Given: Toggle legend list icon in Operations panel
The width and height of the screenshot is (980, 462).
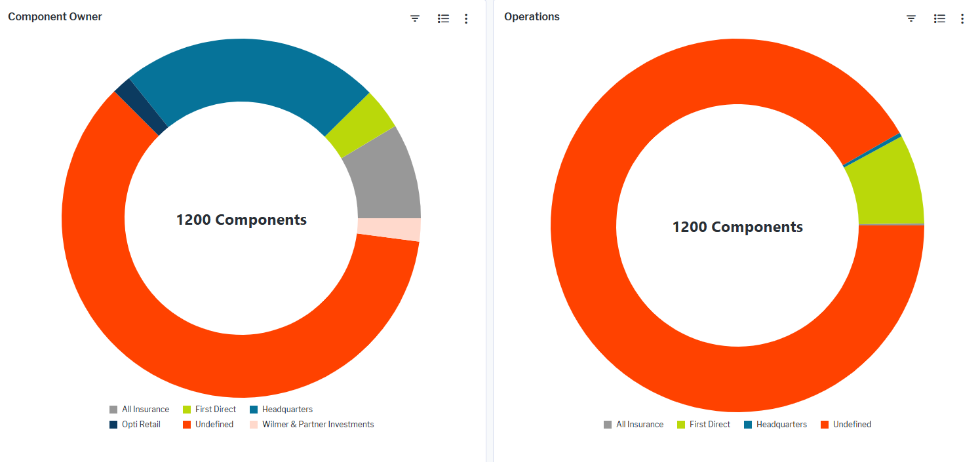Looking at the screenshot, I should [939, 18].
